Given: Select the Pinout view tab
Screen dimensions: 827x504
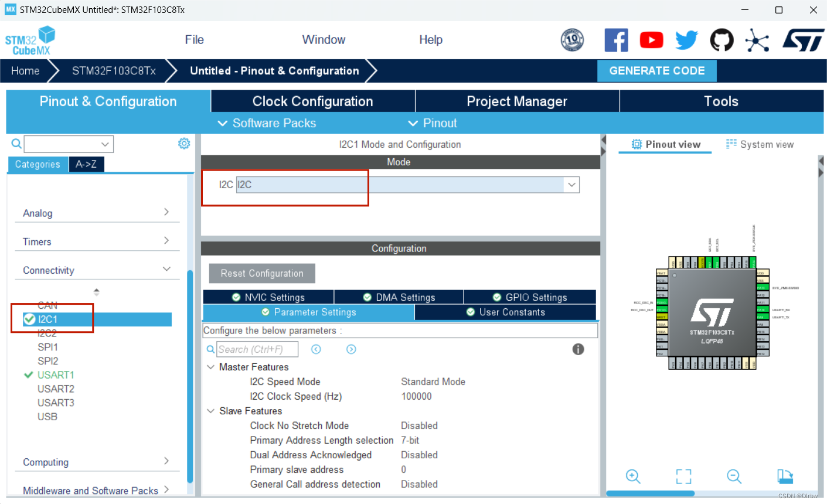Looking at the screenshot, I should coord(666,144).
